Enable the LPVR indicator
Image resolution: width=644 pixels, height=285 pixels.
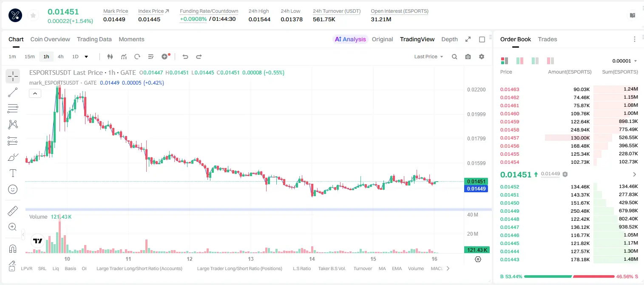point(27,268)
